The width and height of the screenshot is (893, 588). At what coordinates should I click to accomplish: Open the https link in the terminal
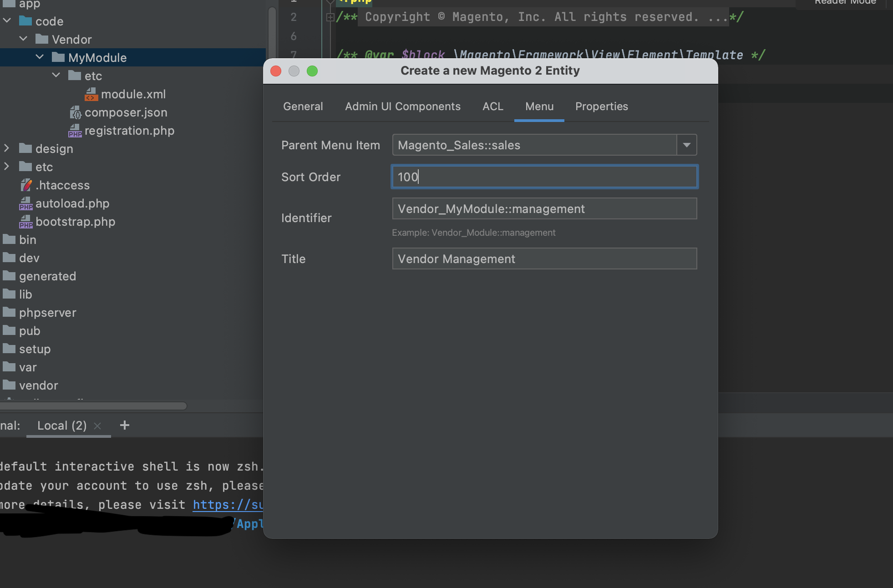[228, 505]
